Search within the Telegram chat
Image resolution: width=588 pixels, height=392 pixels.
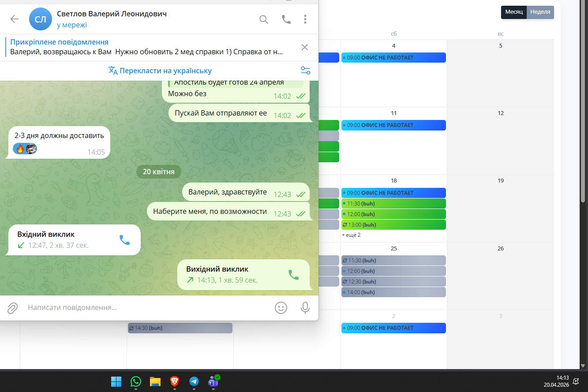tap(264, 19)
